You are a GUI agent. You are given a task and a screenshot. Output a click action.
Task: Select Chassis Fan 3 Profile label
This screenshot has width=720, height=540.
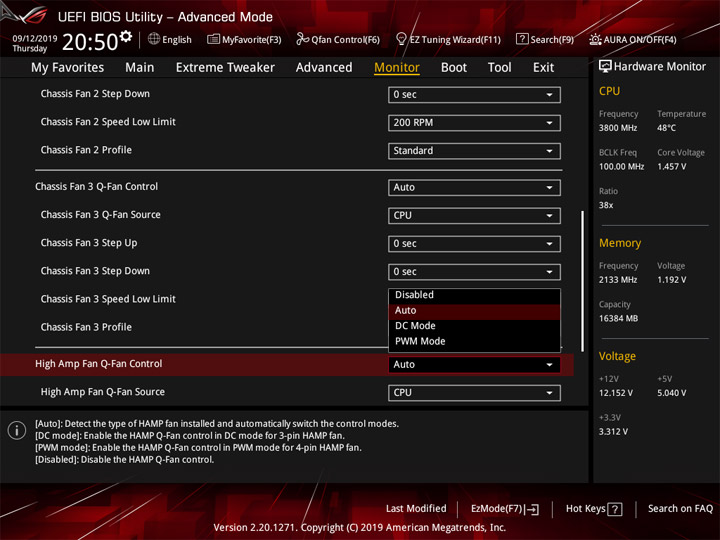point(86,327)
